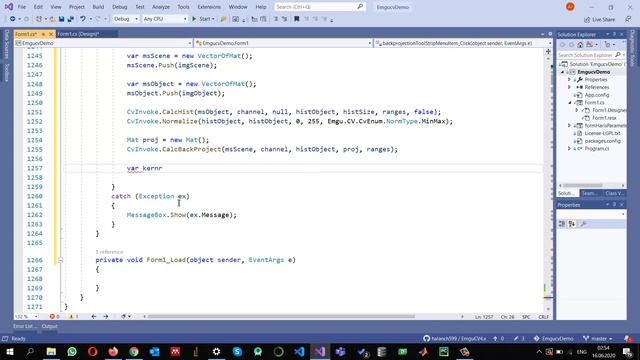Switch to the Form1.cs [Design] tab
Image resolution: width=640 pixels, height=360 pixels.
point(78,34)
